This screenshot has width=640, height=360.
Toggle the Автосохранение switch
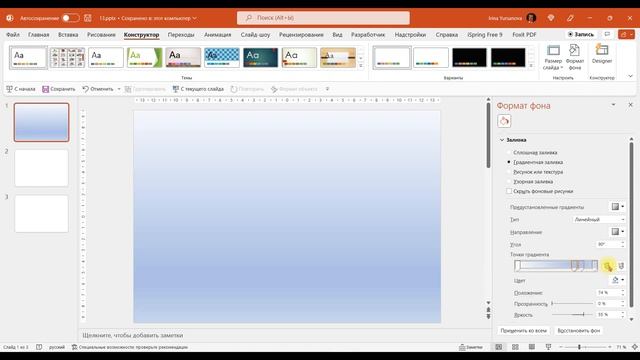point(70,18)
